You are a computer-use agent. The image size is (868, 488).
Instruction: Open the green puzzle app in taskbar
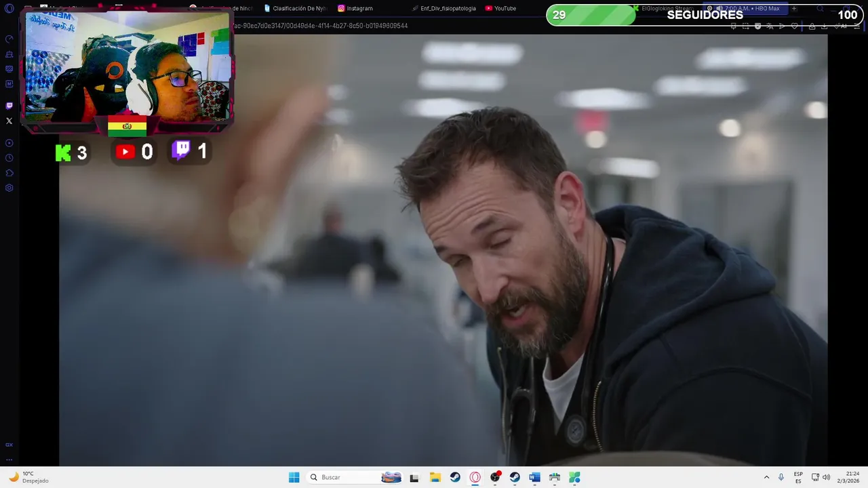[x=574, y=477]
